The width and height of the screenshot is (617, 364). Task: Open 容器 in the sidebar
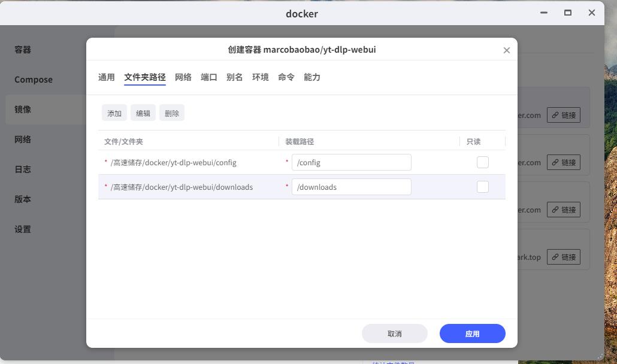pyautogui.click(x=23, y=50)
